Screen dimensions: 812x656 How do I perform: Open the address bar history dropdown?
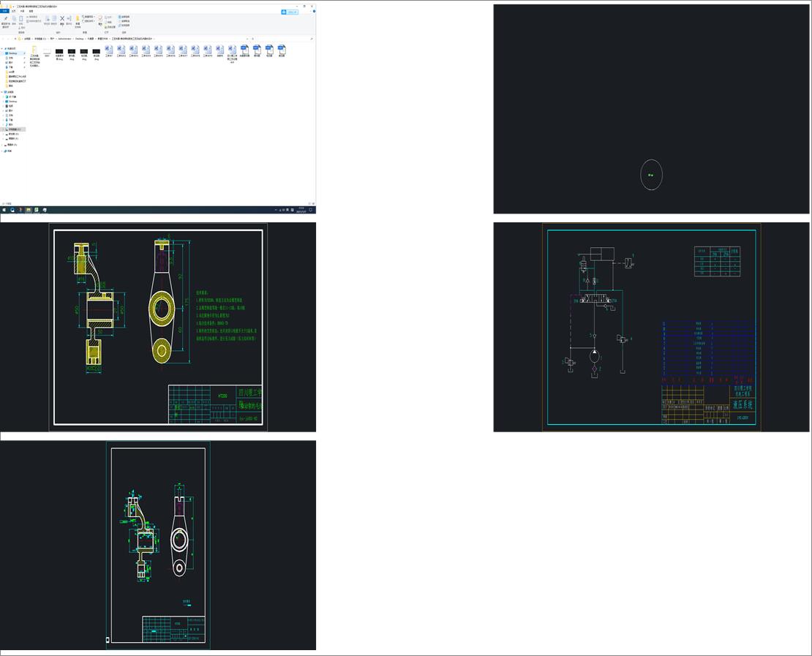(x=247, y=39)
